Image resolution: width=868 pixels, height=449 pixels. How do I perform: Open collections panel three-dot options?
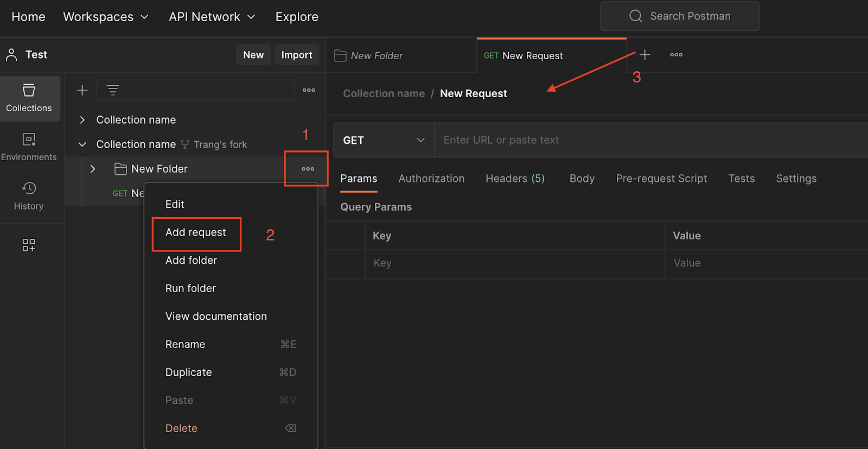coord(309,90)
